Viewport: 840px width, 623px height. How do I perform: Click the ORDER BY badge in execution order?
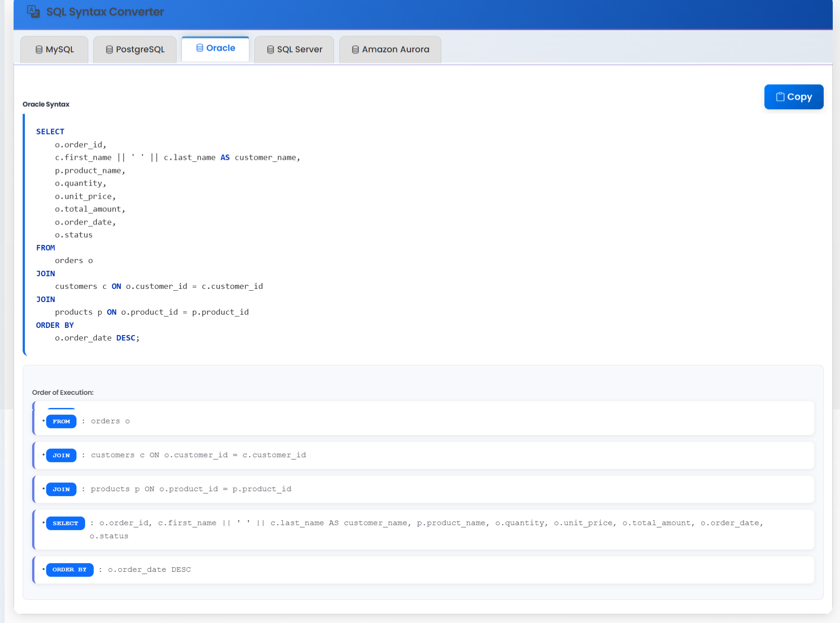[70, 570]
